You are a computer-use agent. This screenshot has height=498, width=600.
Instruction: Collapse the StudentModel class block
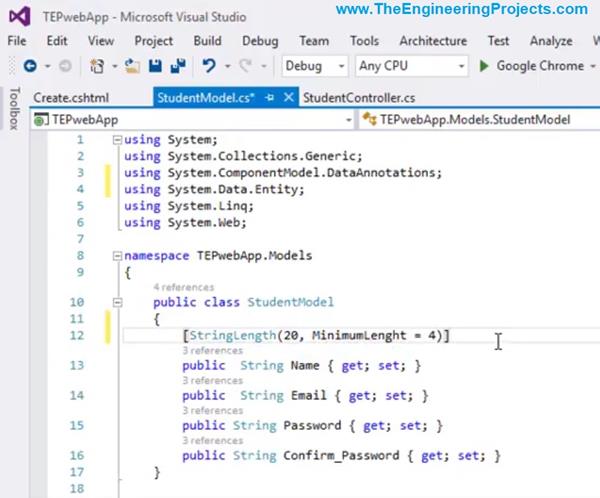pyautogui.click(x=117, y=303)
